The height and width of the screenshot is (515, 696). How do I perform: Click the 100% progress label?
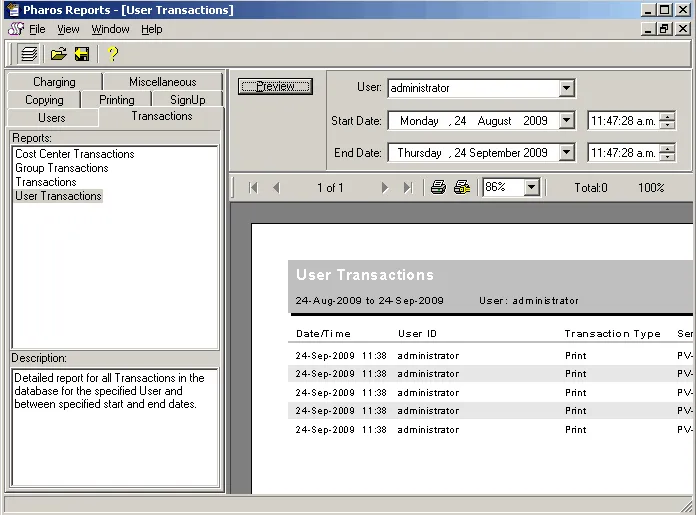(x=651, y=188)
